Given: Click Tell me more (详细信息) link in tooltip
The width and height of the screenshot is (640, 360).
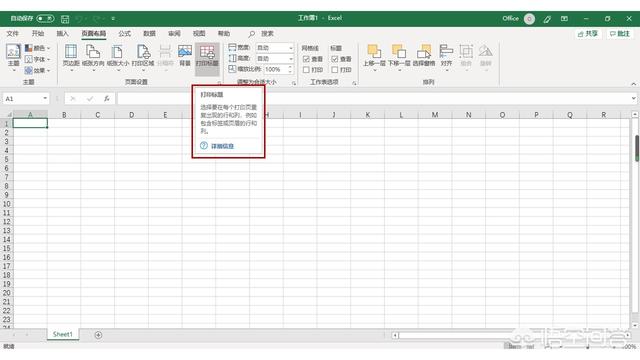Looking at the screenshot, I should click(x=222, y=146).
